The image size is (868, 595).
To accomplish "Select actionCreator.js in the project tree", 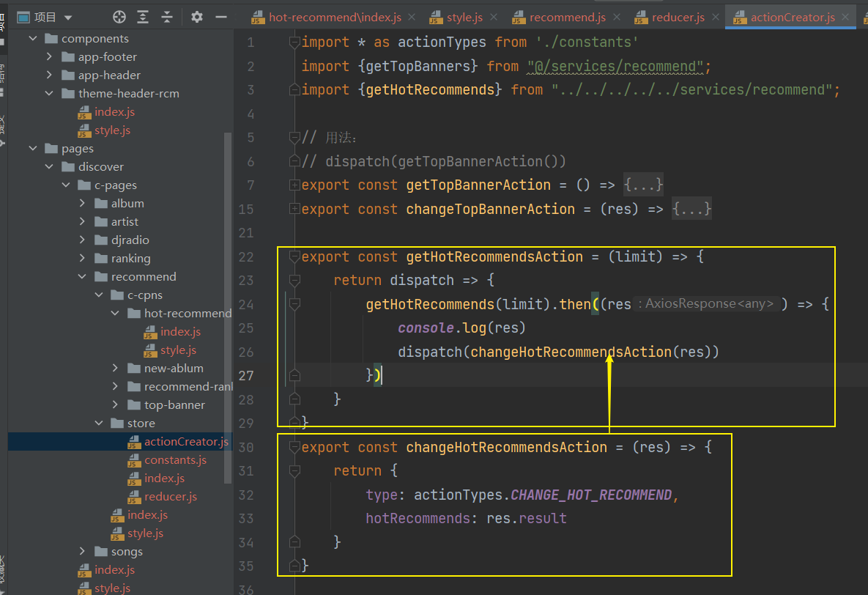I will point(186,442).
